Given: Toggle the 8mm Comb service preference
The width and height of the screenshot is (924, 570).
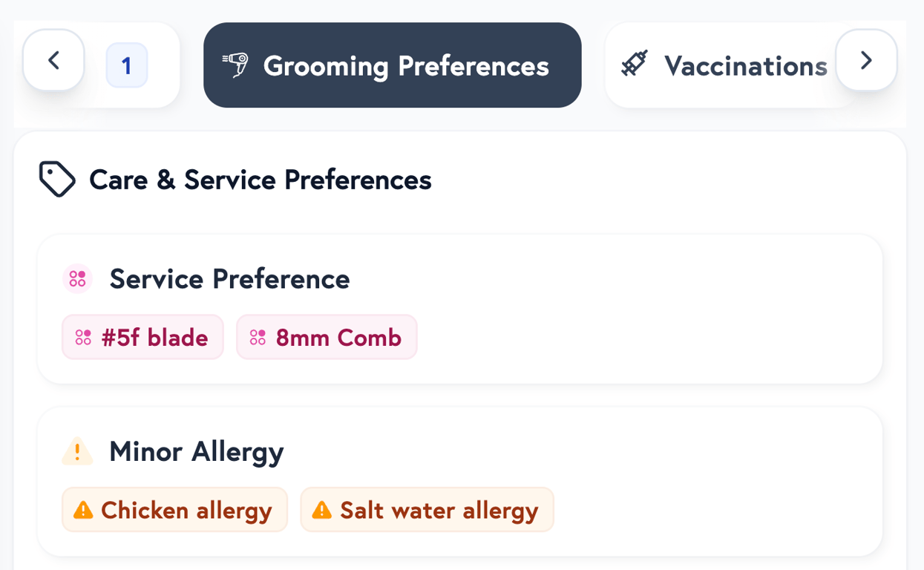Looking at the screenshot, I should (327, 336).
